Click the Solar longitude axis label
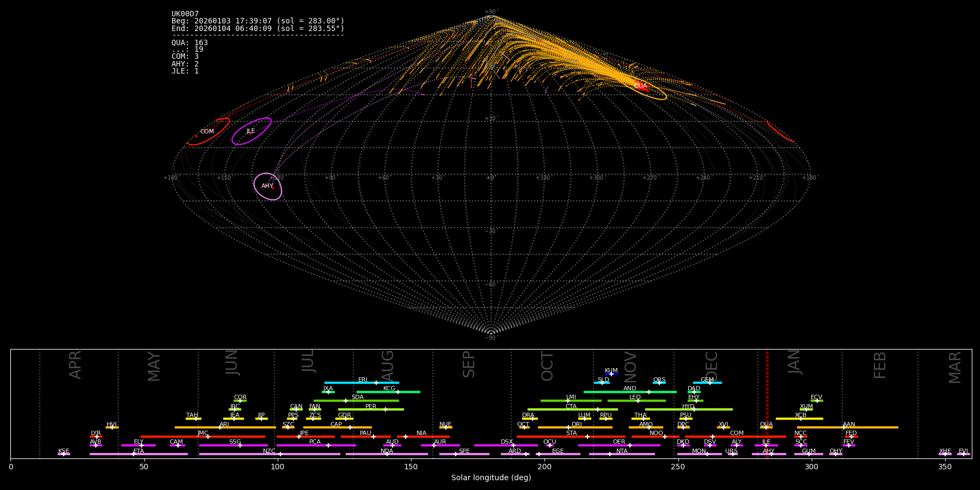This screenshot has width=980, height=490. coord(491,478)
